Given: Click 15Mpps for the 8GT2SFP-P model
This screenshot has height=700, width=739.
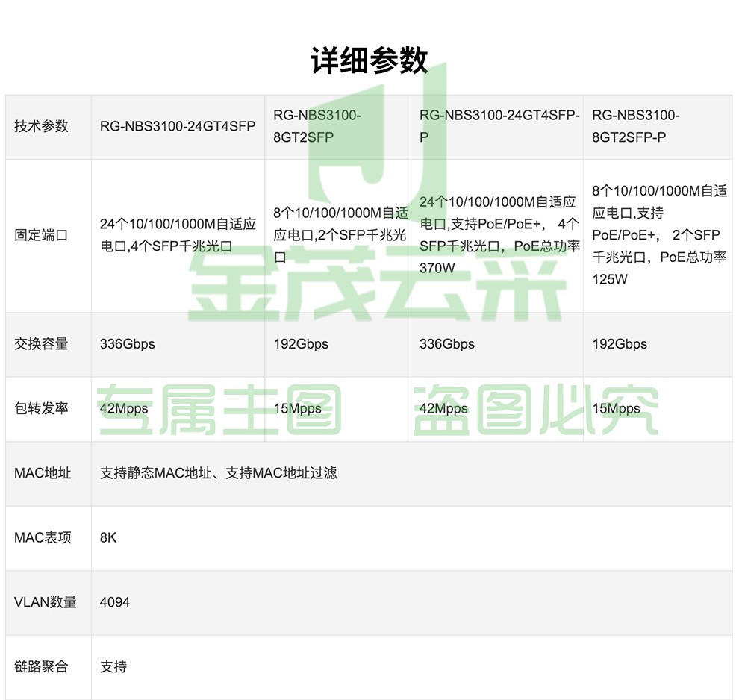Looking at the screenshot, I should click(x=616, y=409).
